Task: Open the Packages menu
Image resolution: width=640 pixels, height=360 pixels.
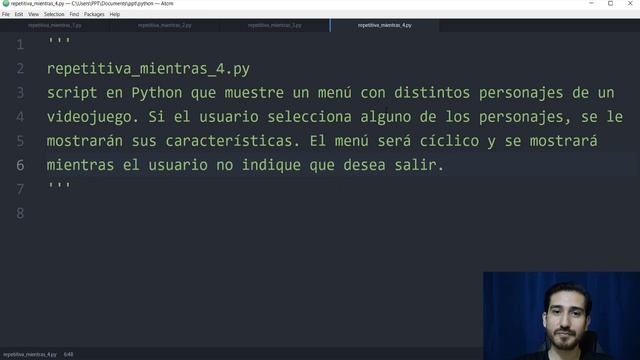Action: coord(94,14)
